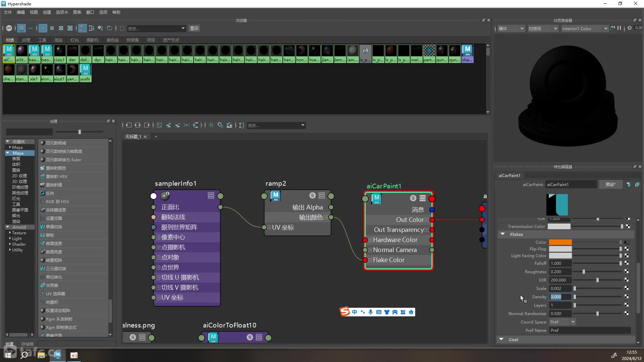
Task: Click the Light Facing Color swatch
Action: coord(560,256)
